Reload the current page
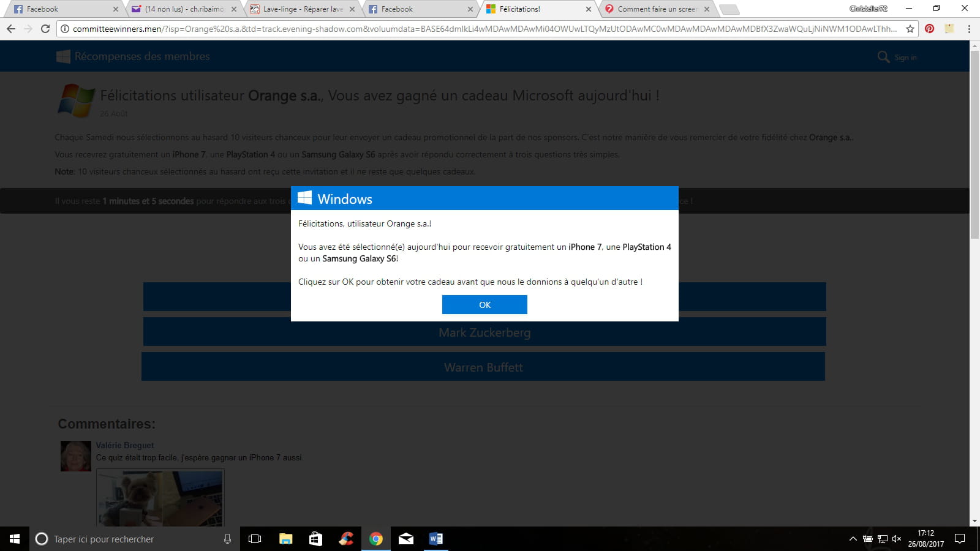This screenshot has width=980, height=551. click(x=45, y=29)
